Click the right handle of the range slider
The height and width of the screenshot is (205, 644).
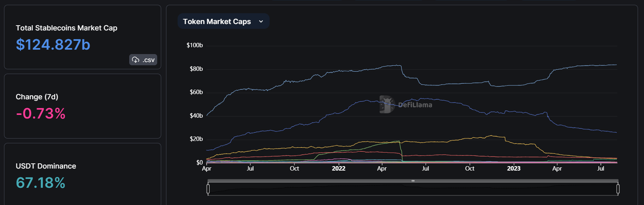click(618, 189)
